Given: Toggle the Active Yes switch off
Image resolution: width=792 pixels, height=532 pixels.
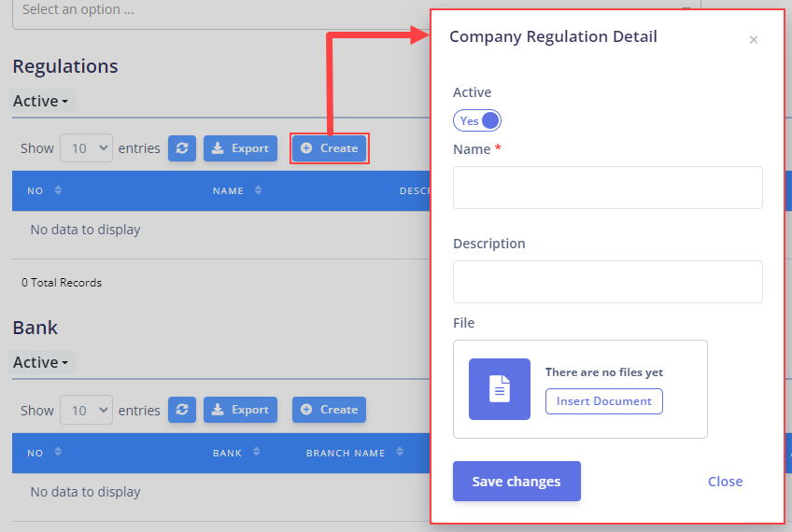Looking at the screenshot, I should click(477, 120).
